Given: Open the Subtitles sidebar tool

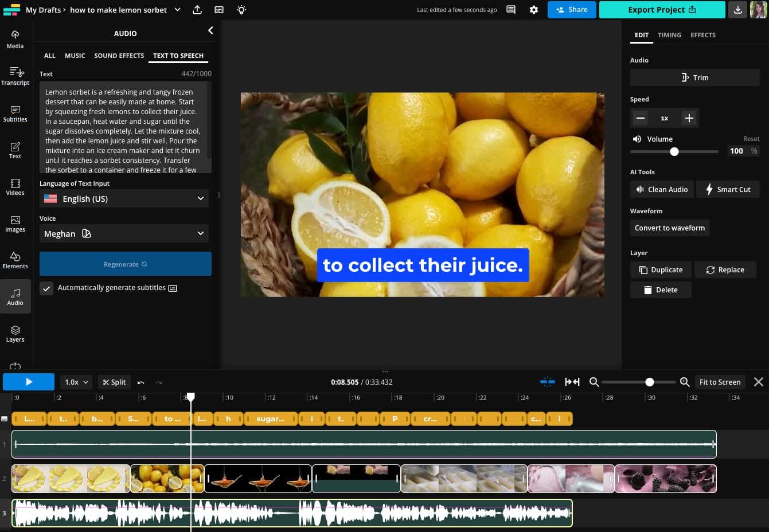Looking at the screenshot, I should [15, 114].
